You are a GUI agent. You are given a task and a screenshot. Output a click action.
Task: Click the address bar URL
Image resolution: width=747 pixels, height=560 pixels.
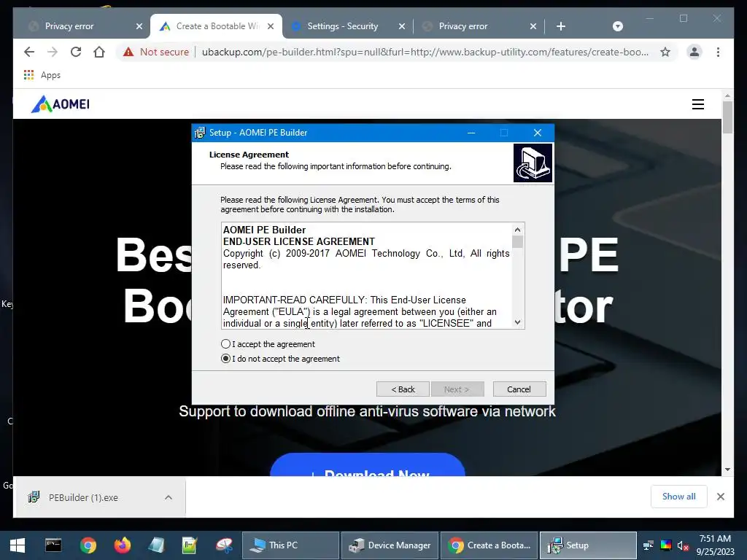(425, 52)
